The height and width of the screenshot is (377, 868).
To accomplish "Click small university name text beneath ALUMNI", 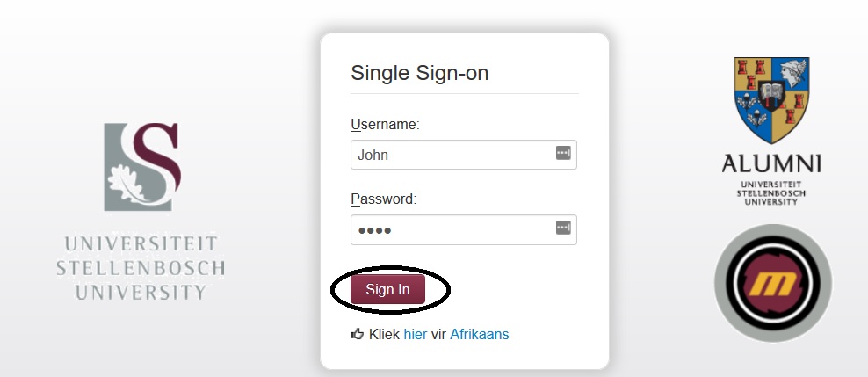I will (x=771, y=192).
